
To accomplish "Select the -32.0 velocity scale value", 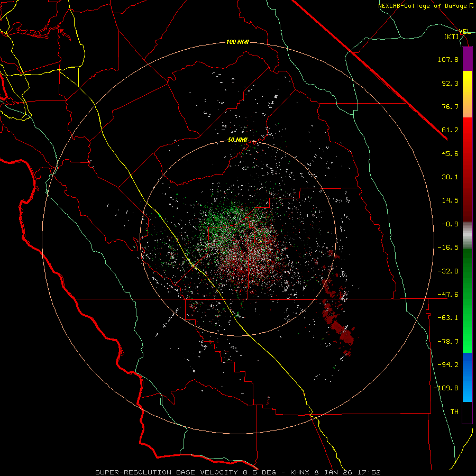I will pyautogui.click(x=448, y=271).
